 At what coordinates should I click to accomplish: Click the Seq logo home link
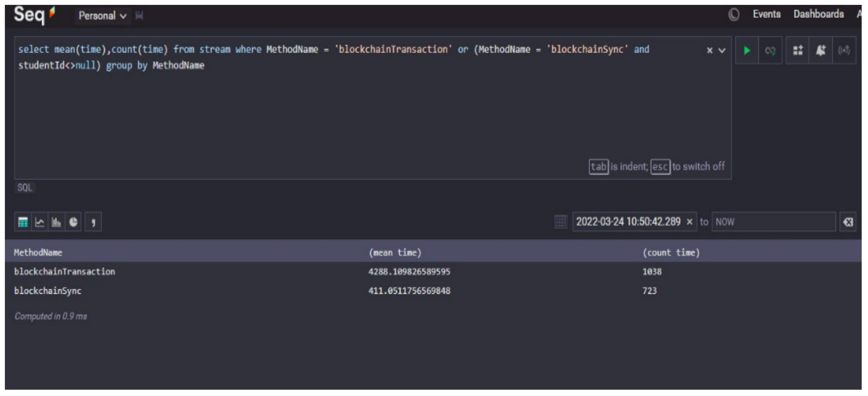click(x=34, y=15)
